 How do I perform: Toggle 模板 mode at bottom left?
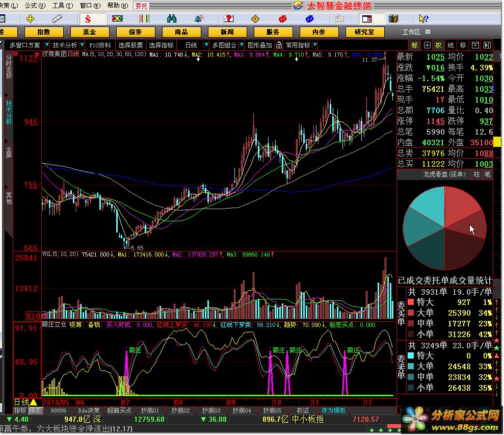click(35, 411)
